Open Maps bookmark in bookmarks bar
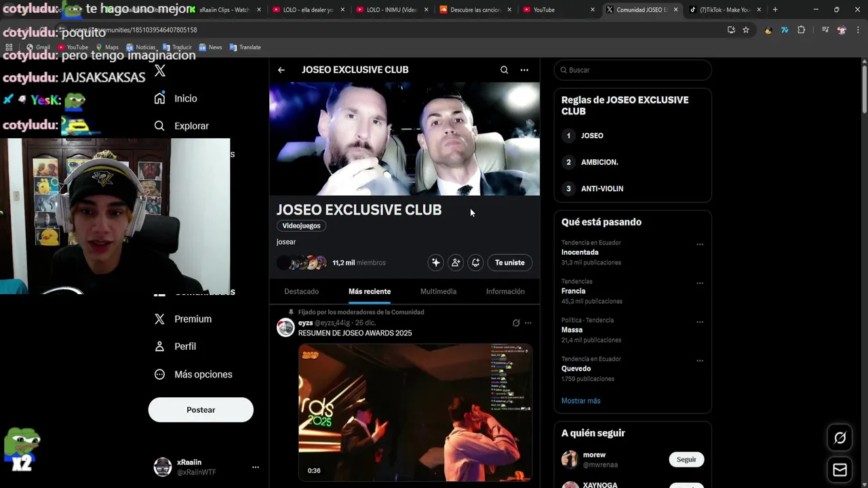 [107, 47]
